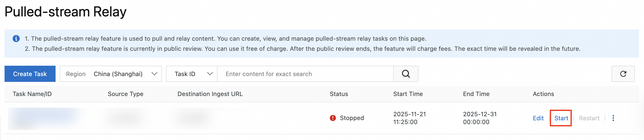Expand the Task ID search type dropdown
The image size is (644, 140).
[x=192, y=74]
